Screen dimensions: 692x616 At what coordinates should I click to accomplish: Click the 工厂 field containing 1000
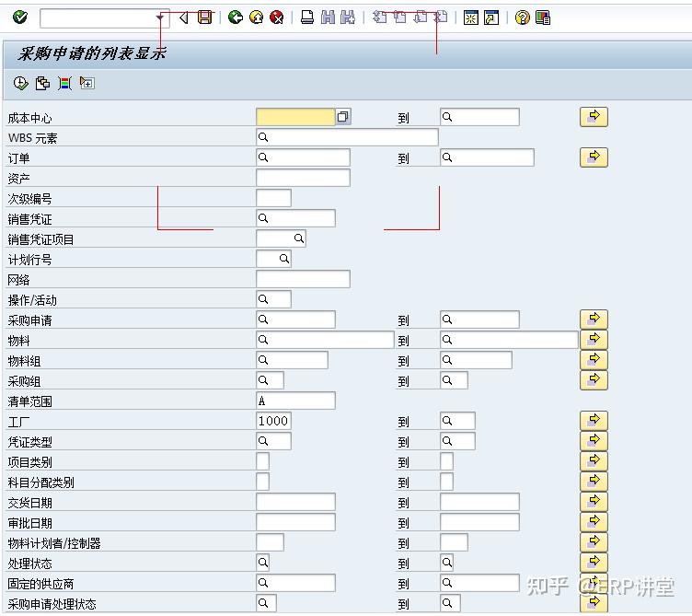tap(273, 421)
